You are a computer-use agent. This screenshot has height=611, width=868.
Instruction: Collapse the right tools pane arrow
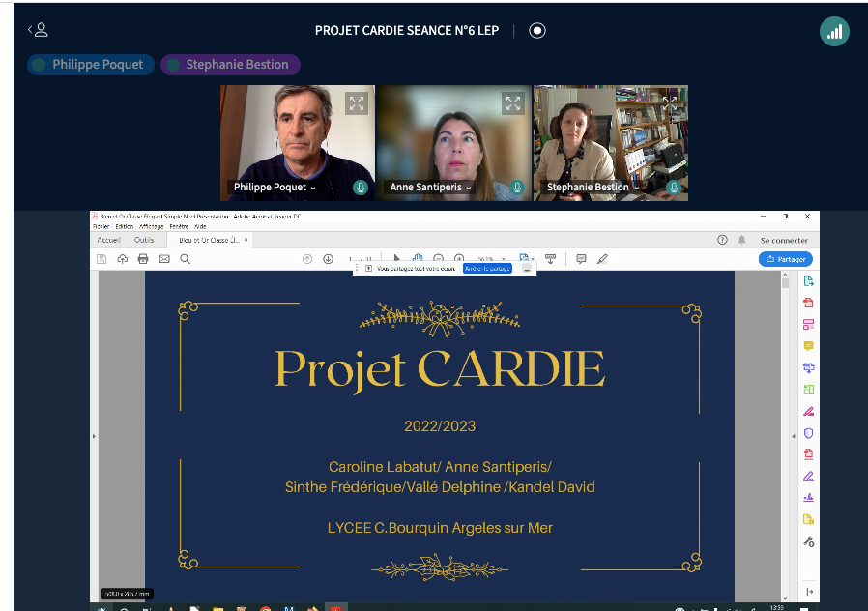point(794,437)
